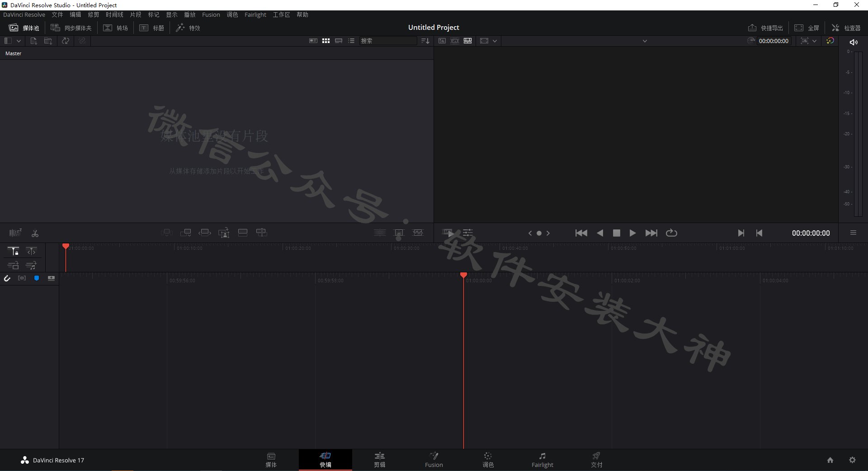The width and height of the screenshot is (868, 471).
Task: Click the import media file icon
Action: 33,41
